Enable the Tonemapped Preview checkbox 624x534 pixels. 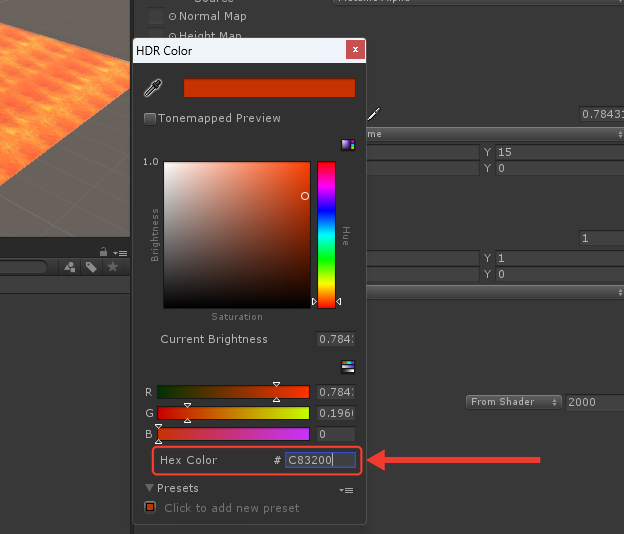pyautogui.click(x=150, y=119)
